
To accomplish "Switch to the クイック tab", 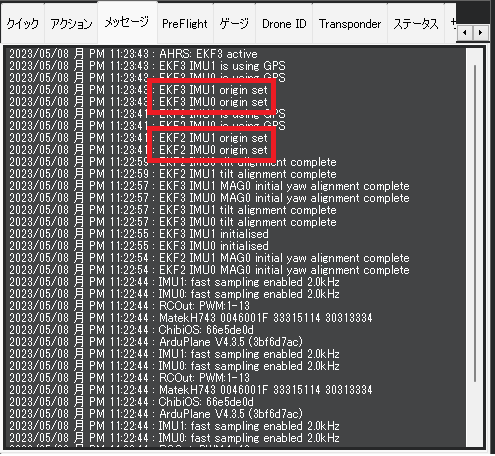I will (x=23, y=24).
